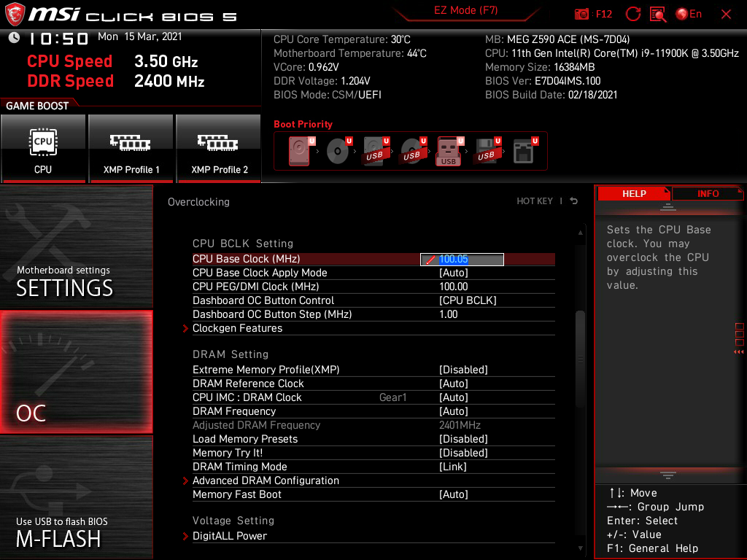Viewport: 747px width, 560px height.
Task: Click the 'Voltage Setting' section heading
Action: tap(233, 521)
